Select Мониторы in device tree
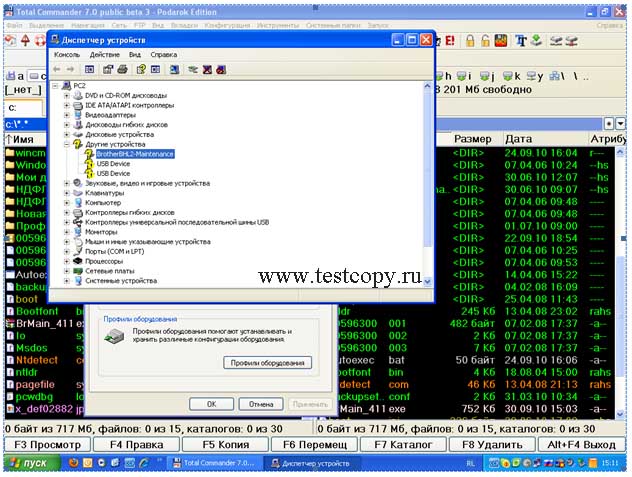The image size is (632, 477). pos(101,232)
